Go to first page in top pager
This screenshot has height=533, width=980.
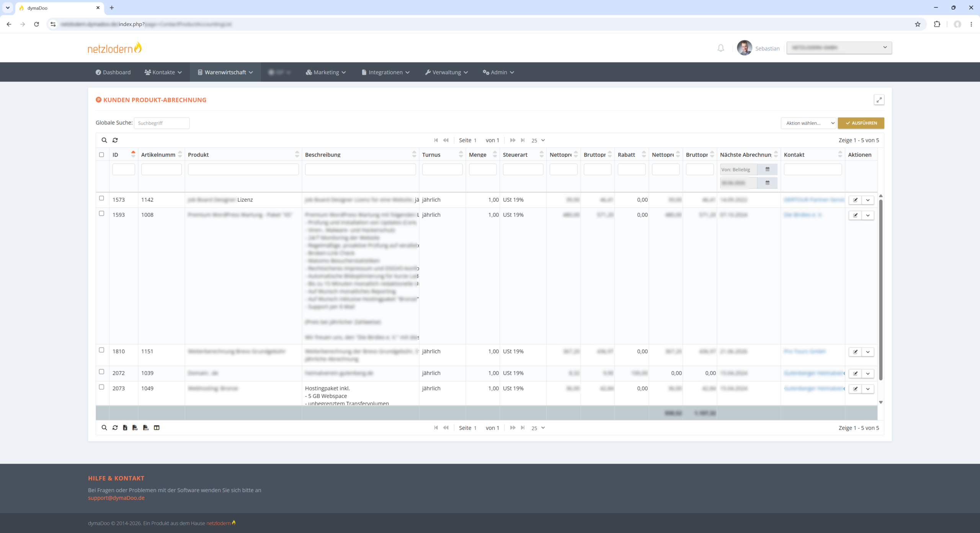tap(436, 140)
